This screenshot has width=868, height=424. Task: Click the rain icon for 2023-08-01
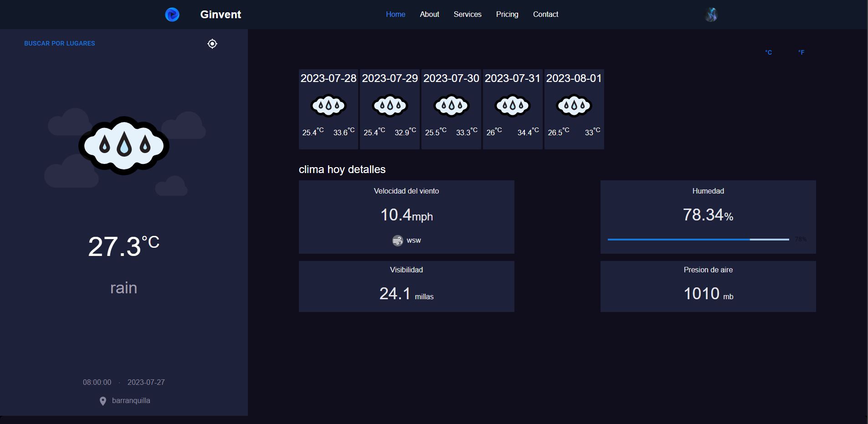(574, 106)
